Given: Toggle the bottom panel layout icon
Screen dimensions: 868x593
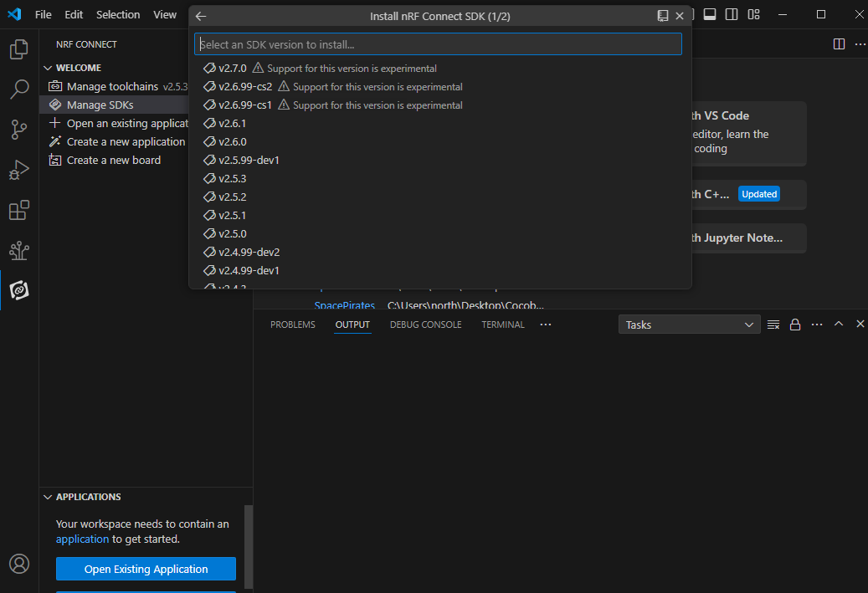Looking at the screenshot, I should coord(710,14).
